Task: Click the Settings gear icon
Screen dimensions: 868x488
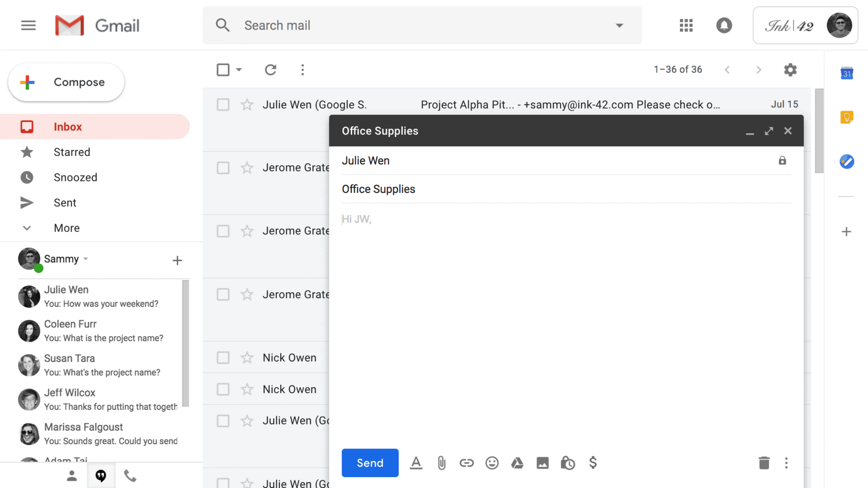Action: pyautogui.click(x=790, y=70)
